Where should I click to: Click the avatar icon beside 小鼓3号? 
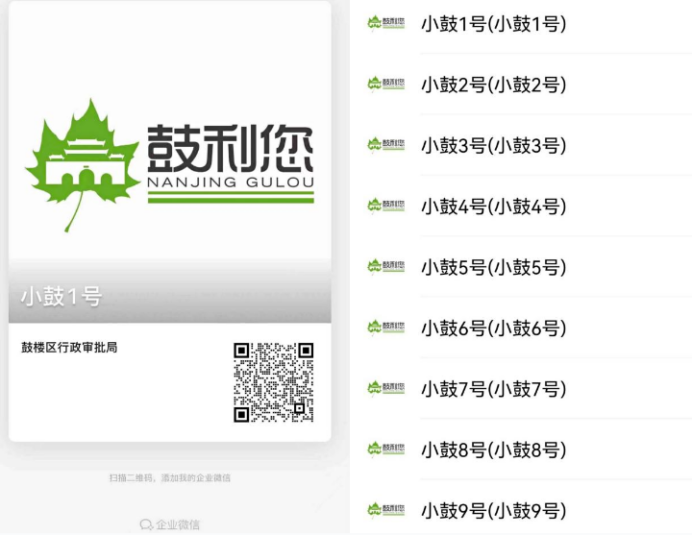pyautogui.click(x=386, y=145)
